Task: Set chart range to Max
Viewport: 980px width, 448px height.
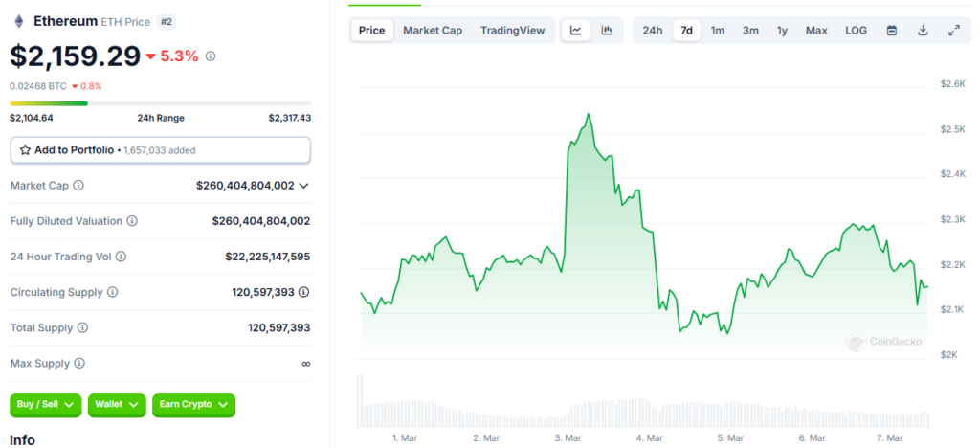Action: click(x=816, y=30)
